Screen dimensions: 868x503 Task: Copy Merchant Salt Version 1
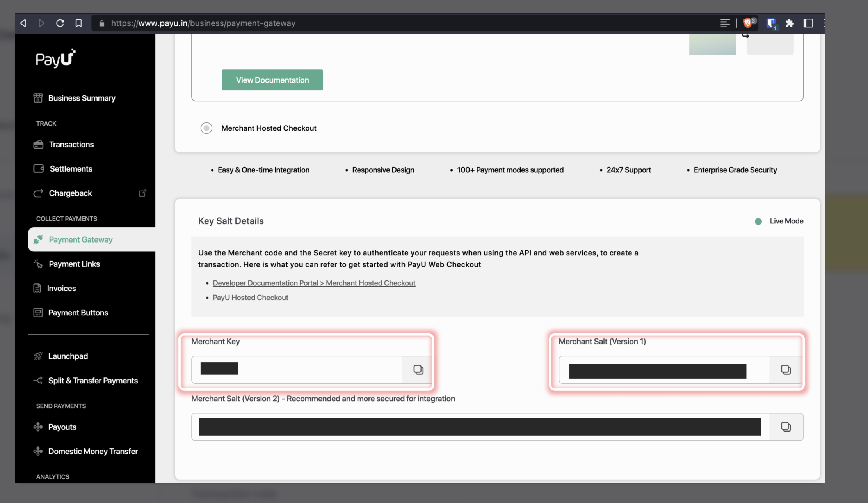click(x=785, y=369)
